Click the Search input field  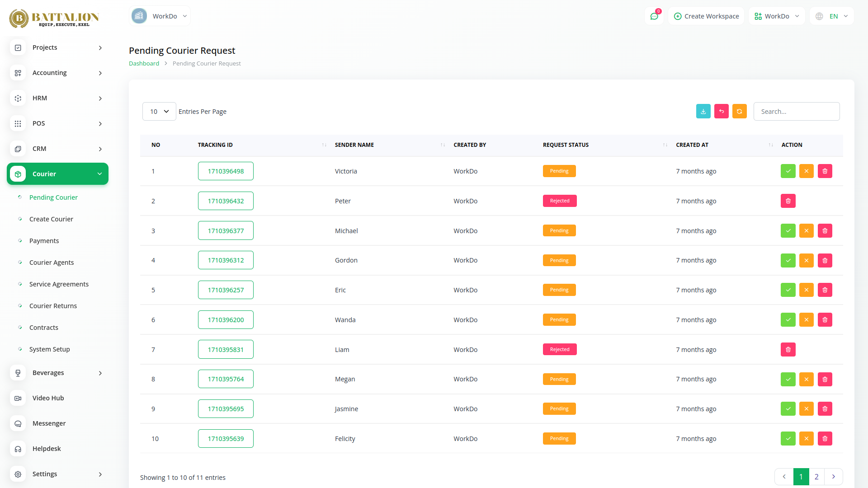coord(797,112)
